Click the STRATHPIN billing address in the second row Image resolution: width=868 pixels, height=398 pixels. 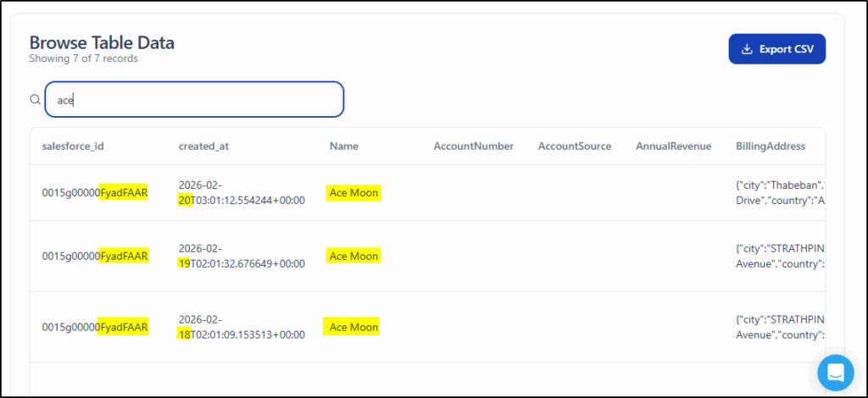pos(779,256)
